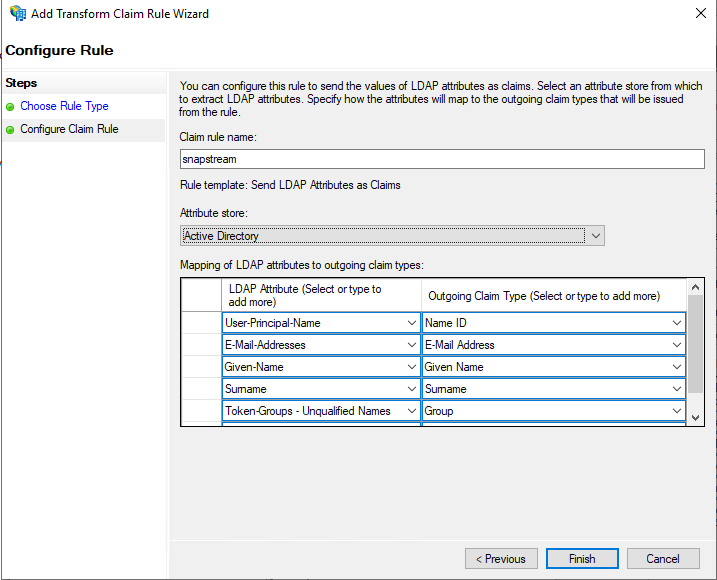Open the Attribute store dropdown

[x=392, y=236]
